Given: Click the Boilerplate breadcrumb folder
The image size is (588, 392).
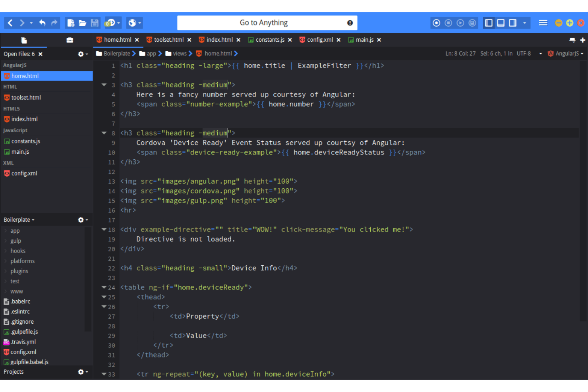Looking at the screenshot, I should pyautogui.click(x=113, y=54).
